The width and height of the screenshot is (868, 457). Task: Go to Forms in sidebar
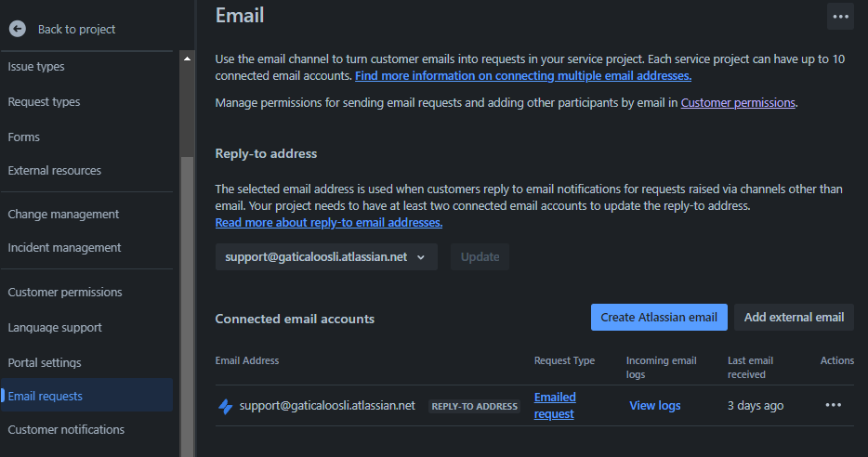[24, 137]
